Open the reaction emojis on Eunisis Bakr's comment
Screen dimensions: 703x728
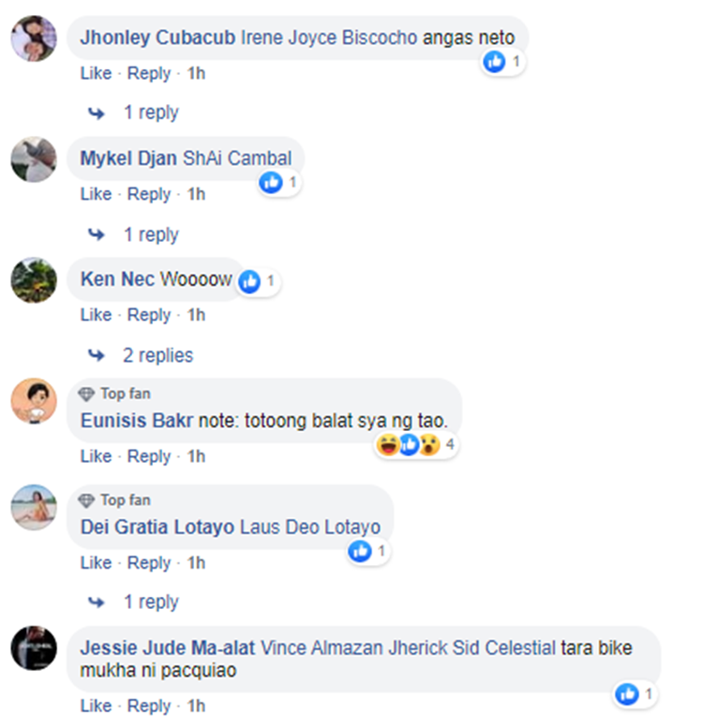pyautogui.click(x=415, y=445)
